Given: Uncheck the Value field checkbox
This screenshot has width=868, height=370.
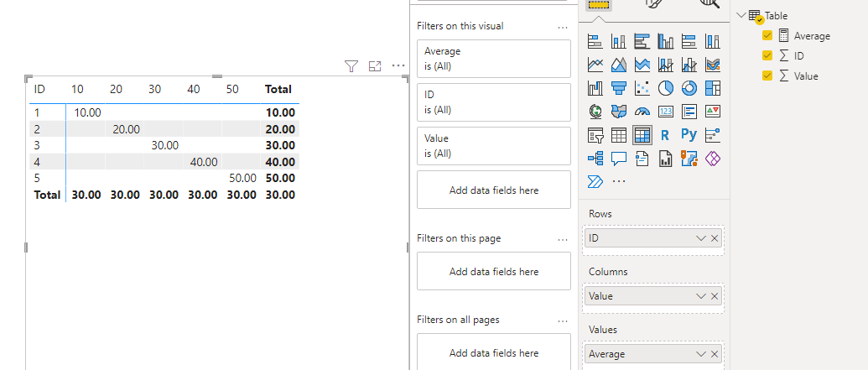Looking at the screenshot, I should 767,76.
